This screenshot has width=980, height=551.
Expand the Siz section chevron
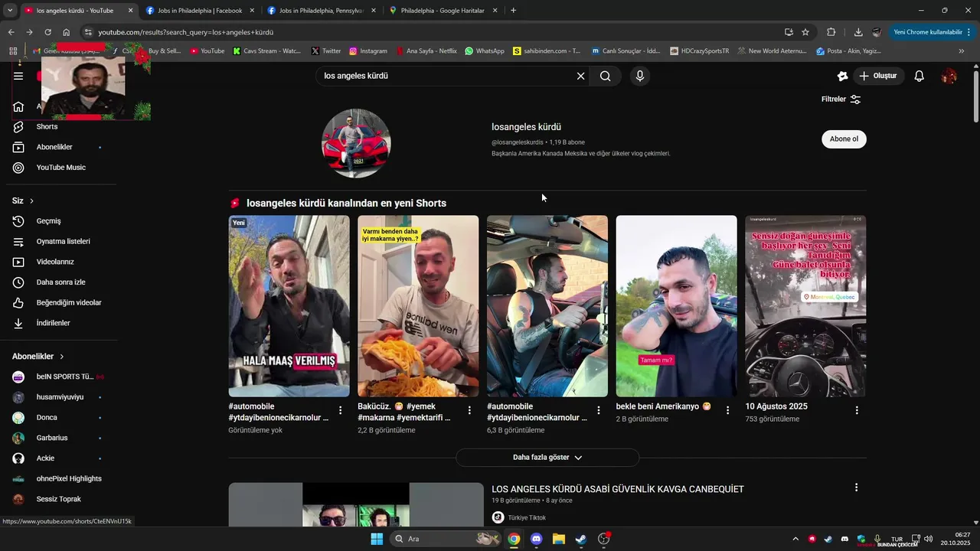pyautogui.click(x=31, y=201)
